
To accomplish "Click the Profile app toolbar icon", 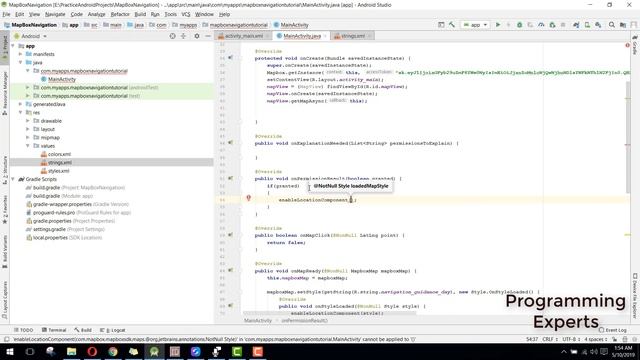I will 541,25.
